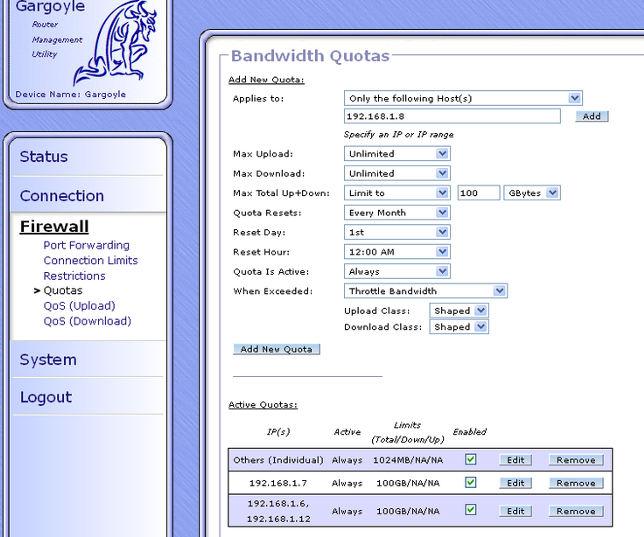Image resolution: width=644 pixels, height=537 pixels.
Task: Open the Reset Day dropdown
Action: 397,233
